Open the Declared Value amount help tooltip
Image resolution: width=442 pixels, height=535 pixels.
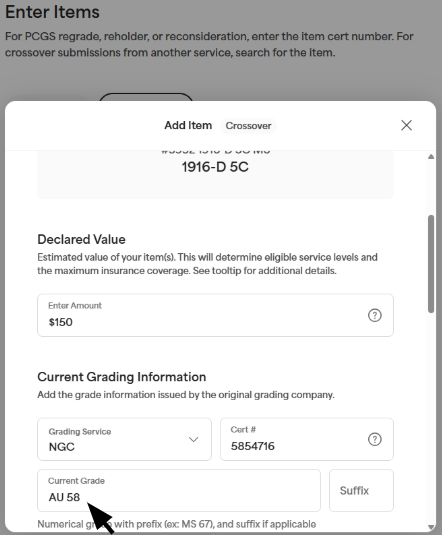click(x=374, y=315)
